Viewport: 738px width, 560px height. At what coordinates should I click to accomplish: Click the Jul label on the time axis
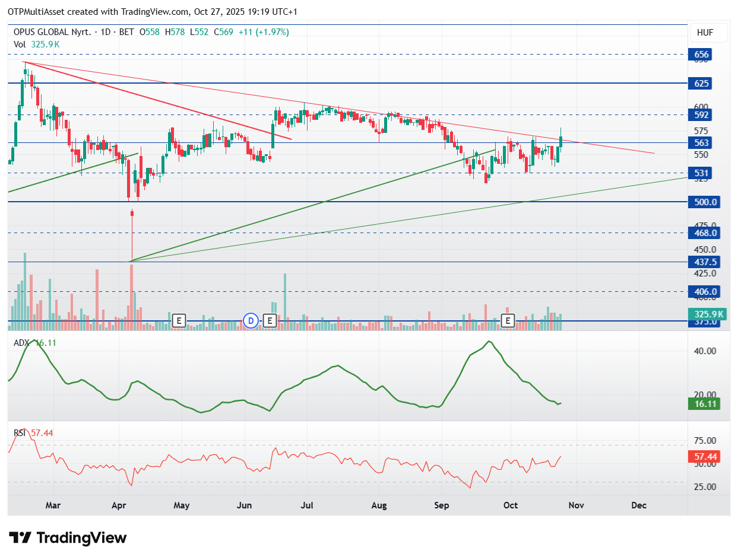click(307, 505)
